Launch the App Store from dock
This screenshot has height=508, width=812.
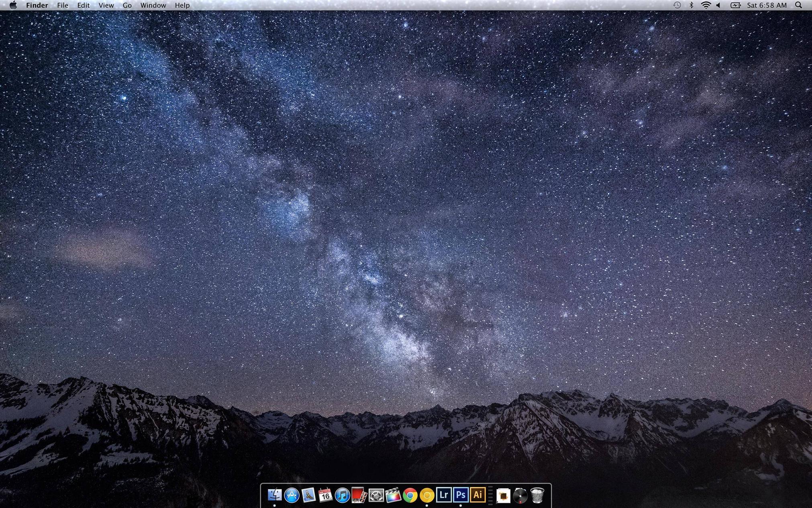coord(292,495)
